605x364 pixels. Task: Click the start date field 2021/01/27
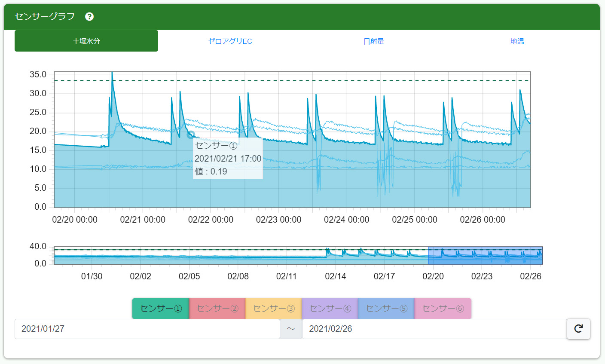147,329
